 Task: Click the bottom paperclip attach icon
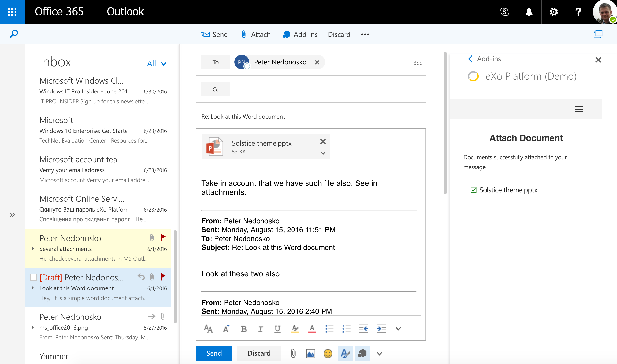click(x=293, y=353)
